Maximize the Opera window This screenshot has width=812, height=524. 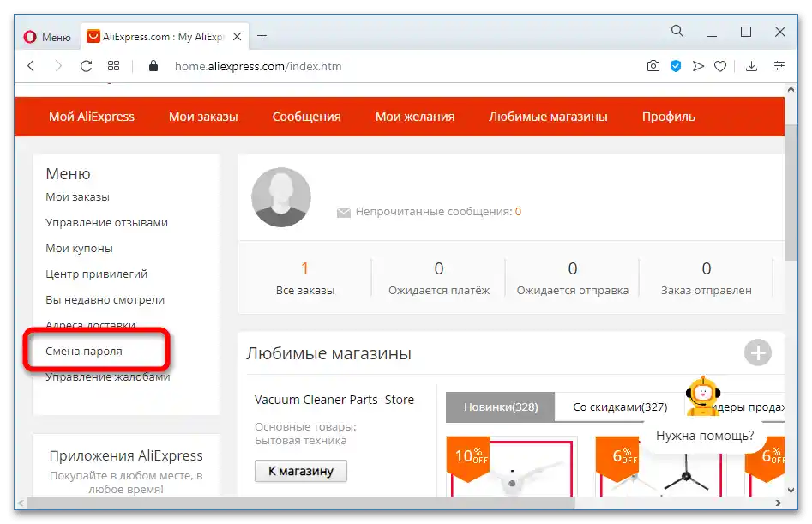(x=746, y=32)
